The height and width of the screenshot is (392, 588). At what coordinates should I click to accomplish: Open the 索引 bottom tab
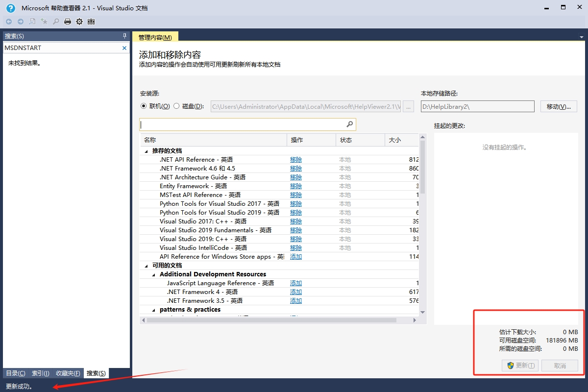click(40, 373)
